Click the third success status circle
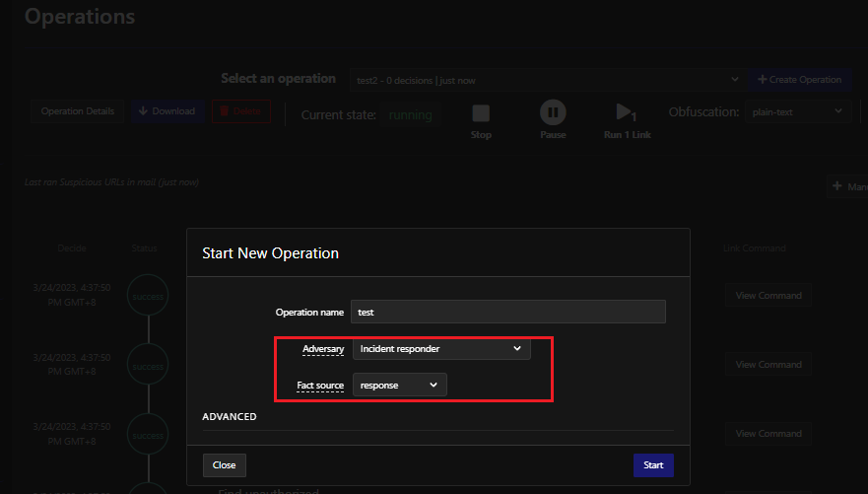 point(148,435)
